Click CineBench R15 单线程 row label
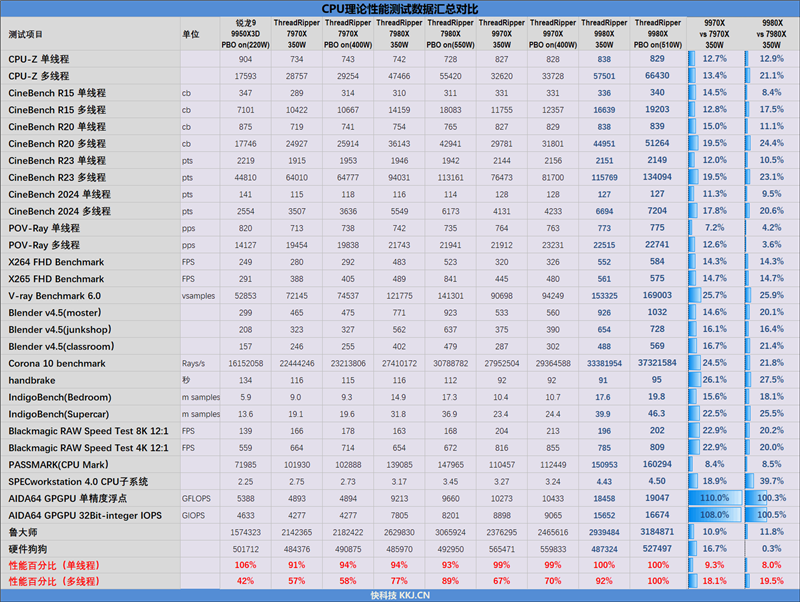Screen dimensions: 800x602 point(57,93)
